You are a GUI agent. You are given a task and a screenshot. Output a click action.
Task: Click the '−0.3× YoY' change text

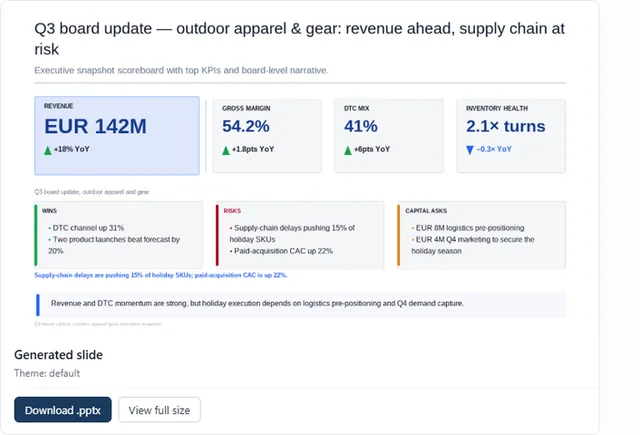click(x=494, y=149)
